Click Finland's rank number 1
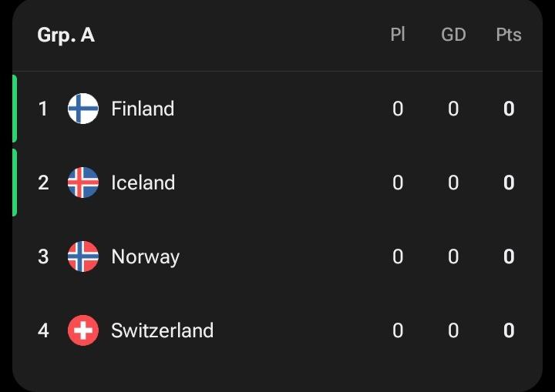The height and width of the screenshot is (392, 555). (43, 109)
